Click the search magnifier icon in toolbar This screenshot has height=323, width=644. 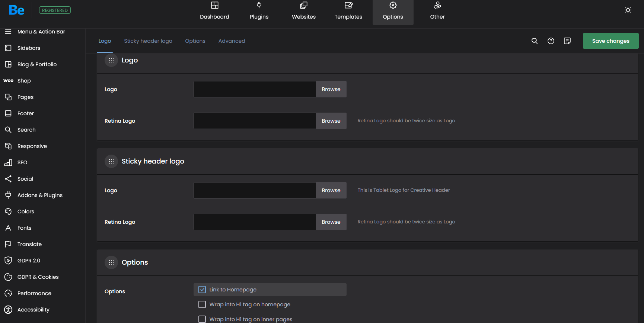coord(534,41)
